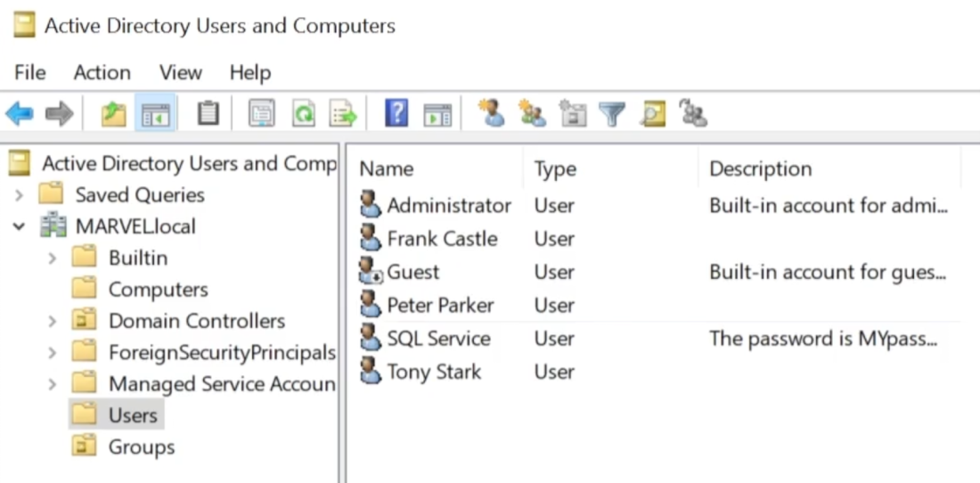The height and width of the screenshot is (483, 980).
Task: Expand the Saved Queries node
Action: [19, 194]
